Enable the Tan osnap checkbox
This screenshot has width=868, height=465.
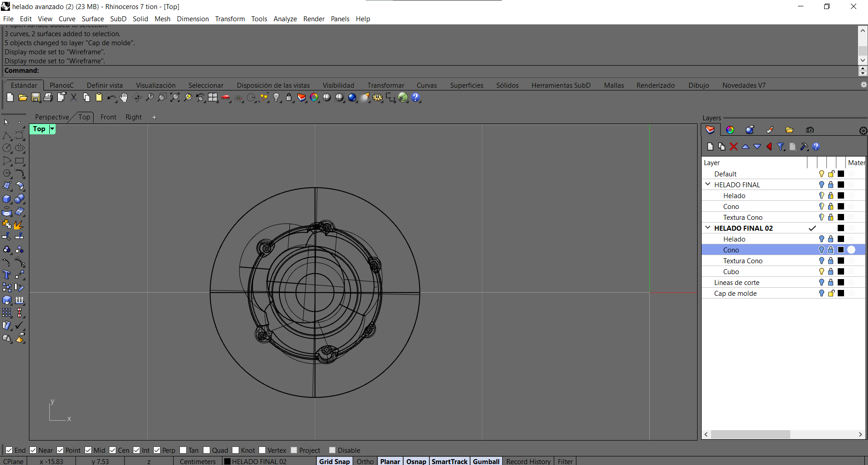[x=183, y=450]
